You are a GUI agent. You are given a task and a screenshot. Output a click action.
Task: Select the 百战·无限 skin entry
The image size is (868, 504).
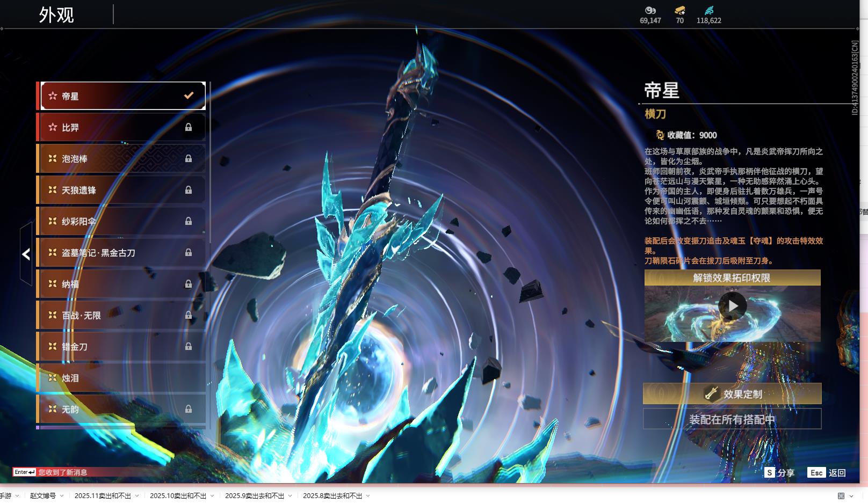pyautogui.click(x=121, y=315)
